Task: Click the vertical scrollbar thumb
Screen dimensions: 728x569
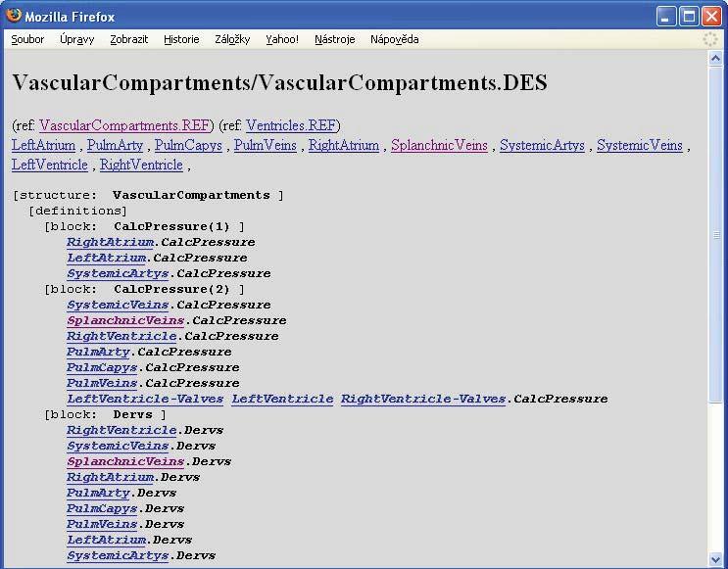Action: coord(715,235)
